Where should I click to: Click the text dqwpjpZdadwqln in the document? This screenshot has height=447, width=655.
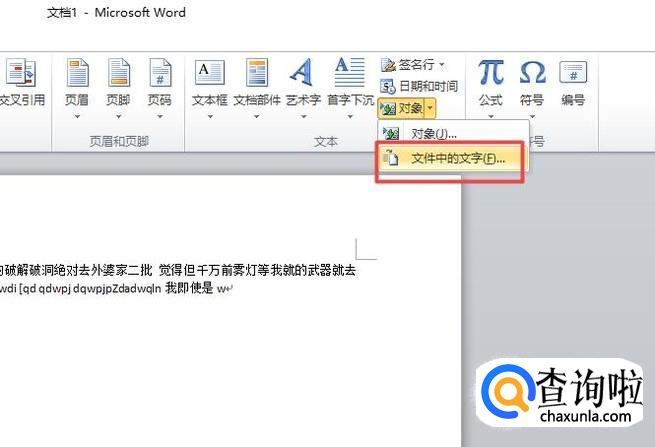pyautogui.click(x=117, y=289)
